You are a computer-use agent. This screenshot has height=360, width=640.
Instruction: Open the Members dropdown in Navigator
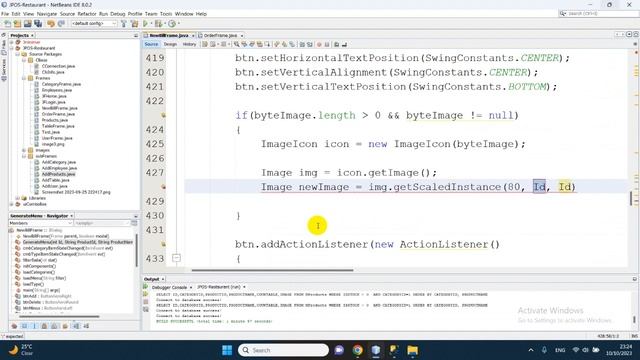pos(40,223)
